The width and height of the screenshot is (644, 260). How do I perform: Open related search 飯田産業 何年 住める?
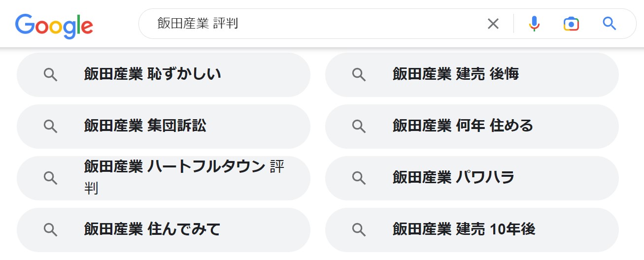(472, 127)
